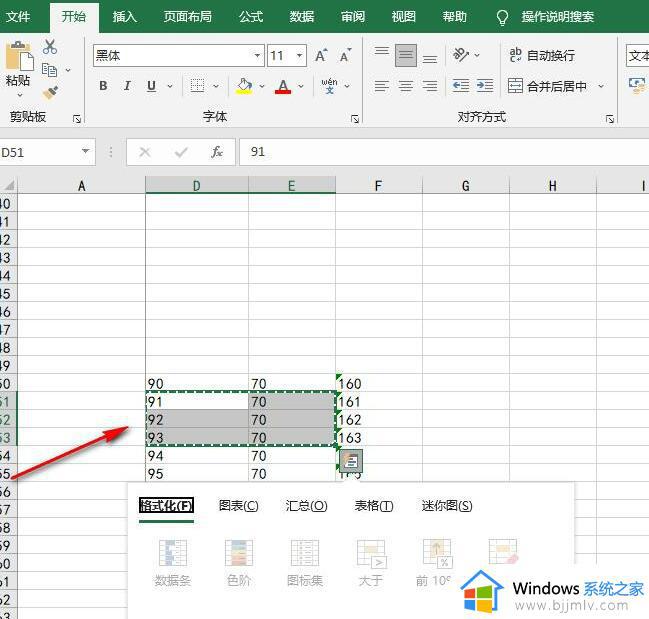Align text left
649x619 pixels.
click(382, 86)
